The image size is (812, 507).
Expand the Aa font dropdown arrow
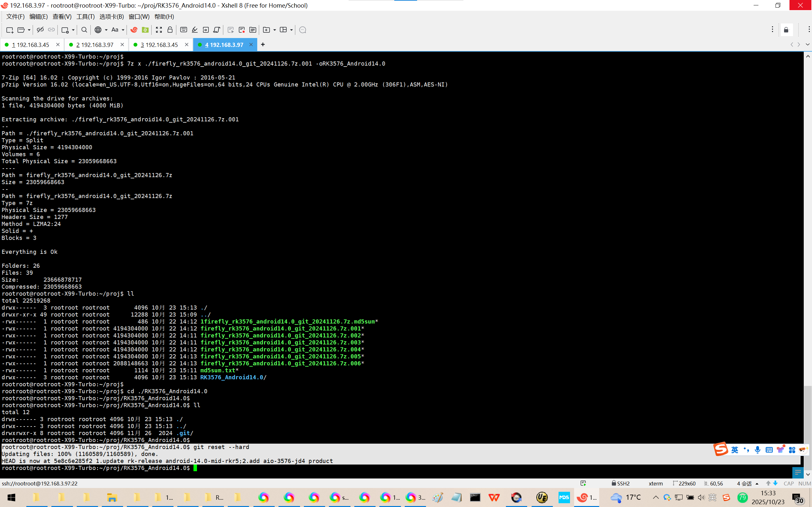123,30
